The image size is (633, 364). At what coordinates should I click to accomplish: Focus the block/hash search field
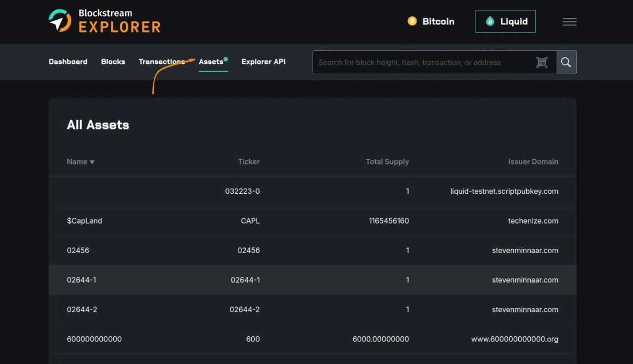pyautogui.click(x=423, y=62)
